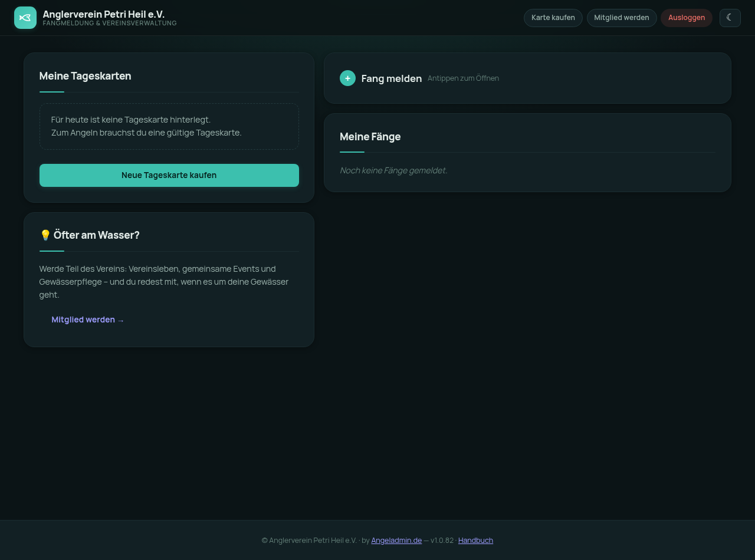755x560 pixels.
Task: Select the Meine Fänge section heading
Action: tap(370, 137)
